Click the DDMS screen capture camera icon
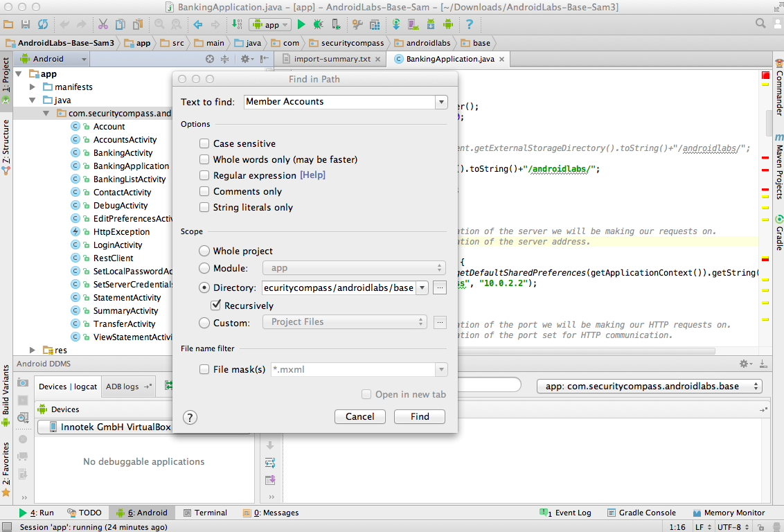Viewport: 784px width, 532px height. [x=23, y=383]
